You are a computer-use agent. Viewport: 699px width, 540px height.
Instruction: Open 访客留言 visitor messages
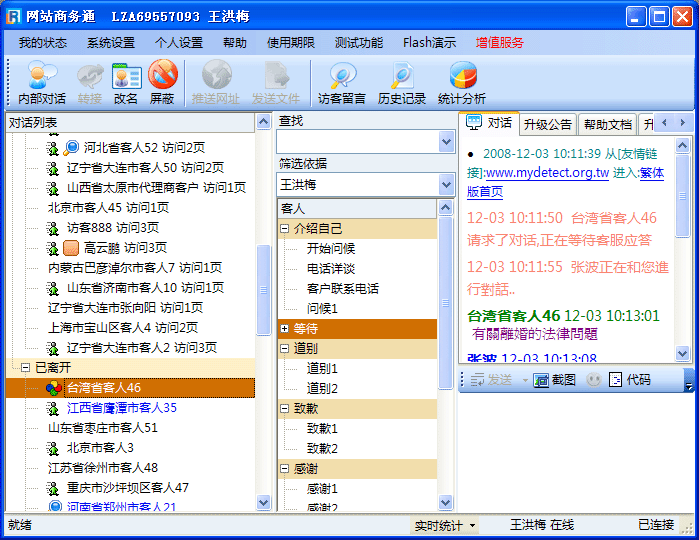(x=342, y=82)
